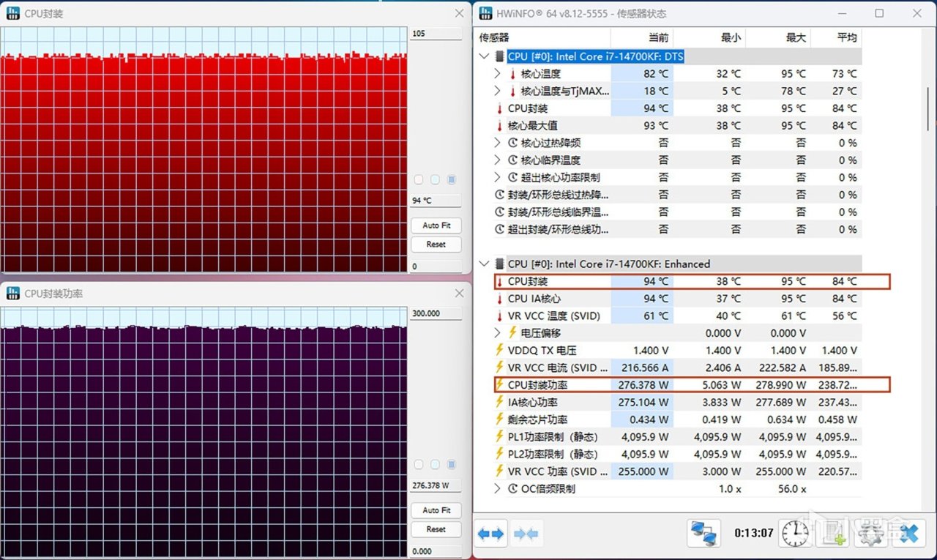Click the thermometer icon beside CPU IA核心
937x560 pixels.
[x=500, y=299]
